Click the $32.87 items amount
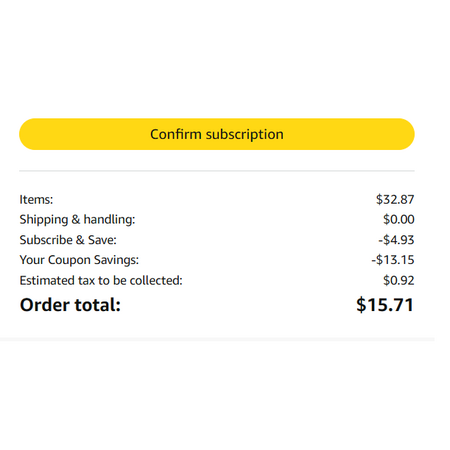 [395, 199]
